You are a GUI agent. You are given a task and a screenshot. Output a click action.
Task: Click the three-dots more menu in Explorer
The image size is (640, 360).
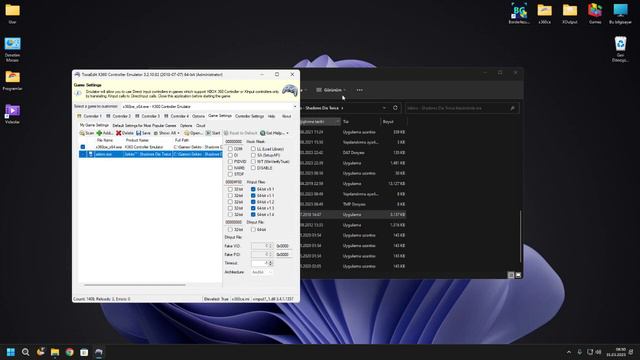360,90
